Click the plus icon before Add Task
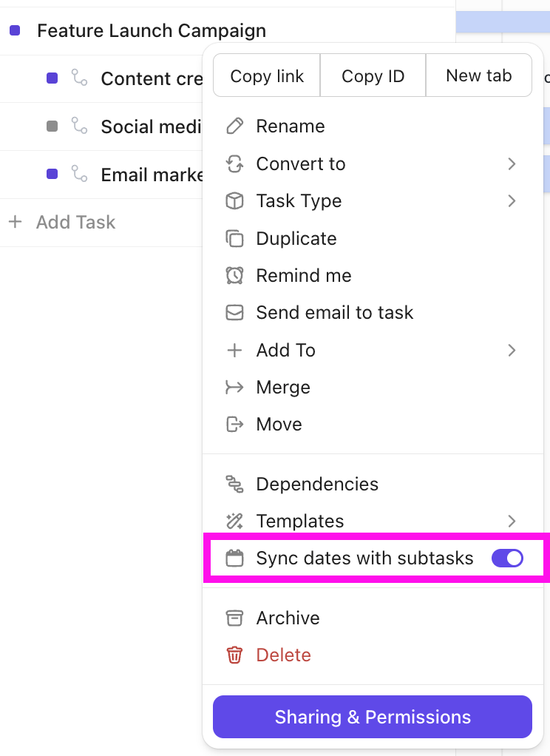Screen dimensions: 550x756 click(x=16, y=222)
